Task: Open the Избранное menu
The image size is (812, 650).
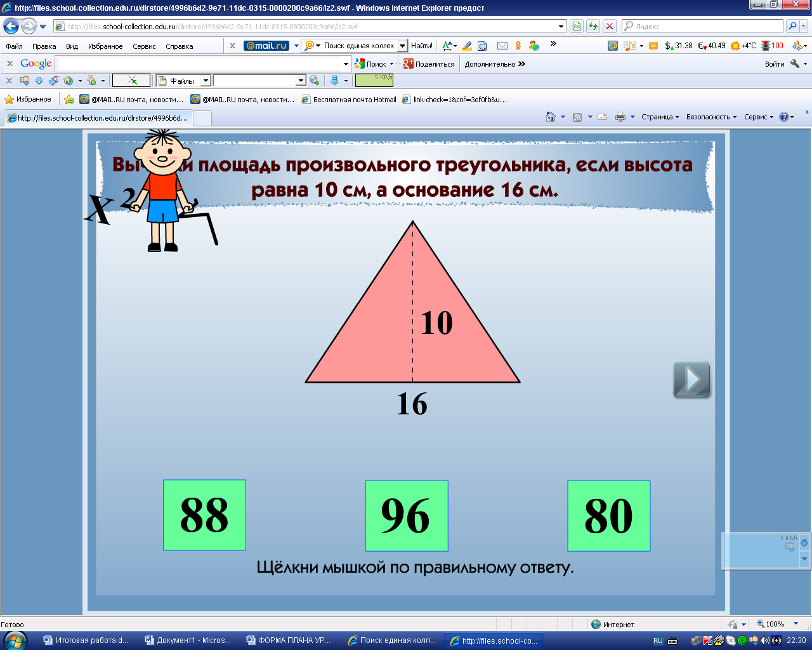Action: click(105, 46)
